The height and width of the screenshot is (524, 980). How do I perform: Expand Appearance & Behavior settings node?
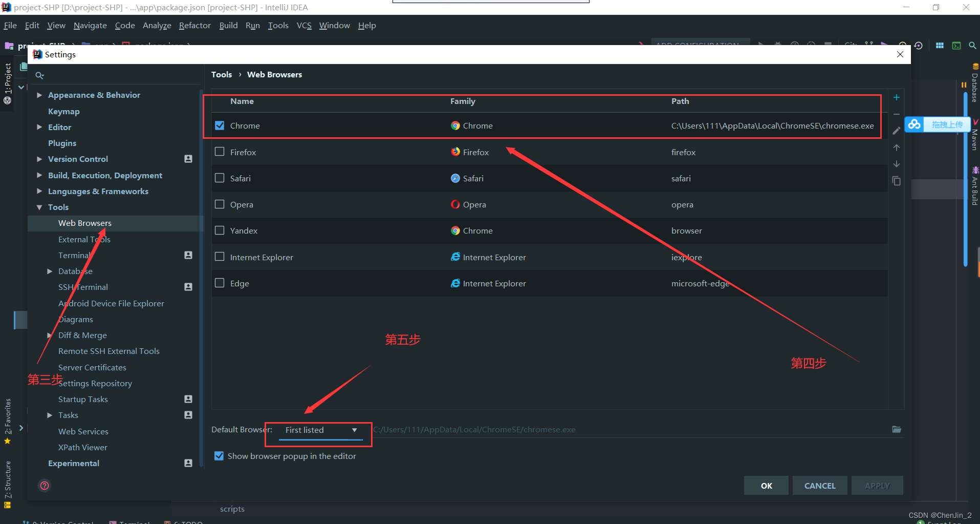tap(39, 95)
